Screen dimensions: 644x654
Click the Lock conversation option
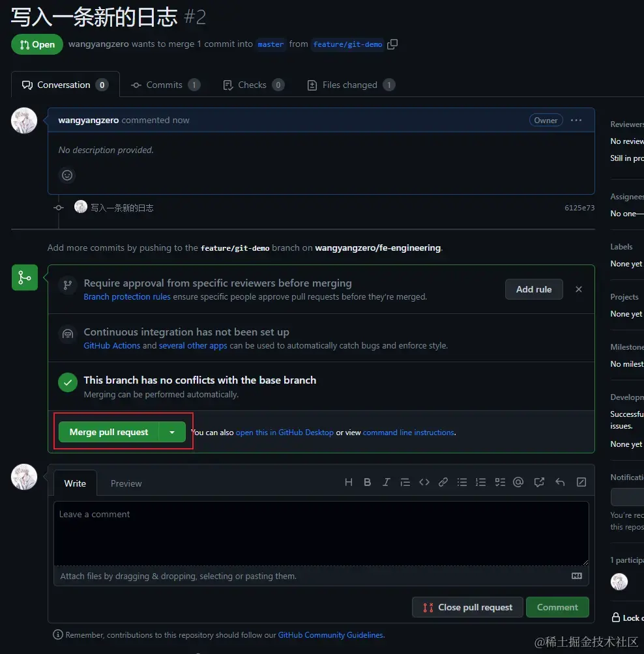coord(628,618)
